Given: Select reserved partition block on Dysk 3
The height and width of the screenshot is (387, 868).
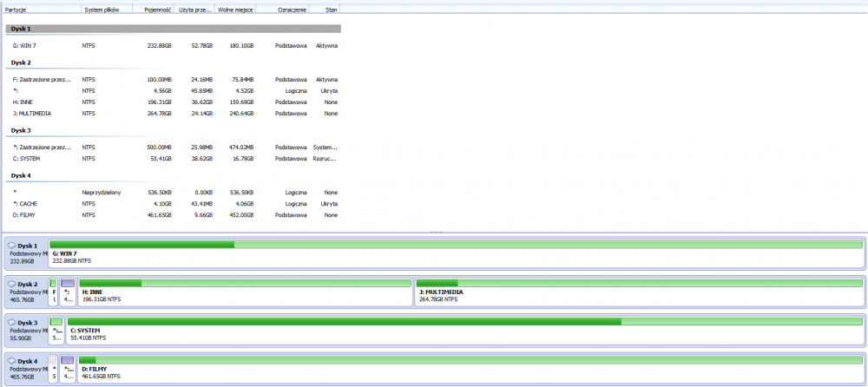Looking at the screenshot, I should click(x=56, y=330).
